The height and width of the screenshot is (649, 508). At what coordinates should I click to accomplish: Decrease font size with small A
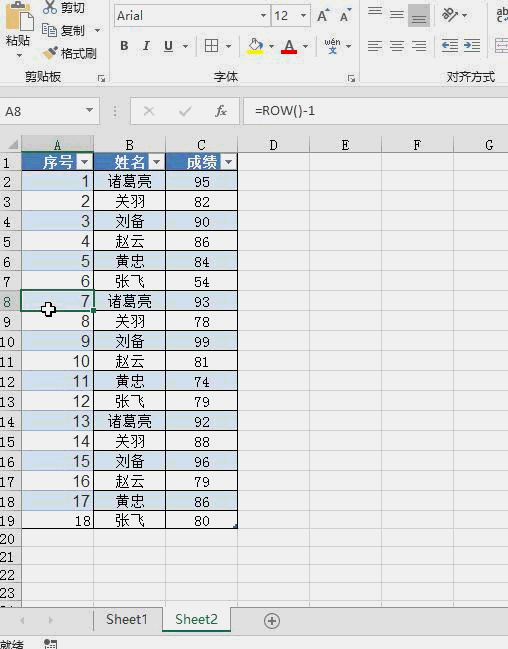click(345, 15)
